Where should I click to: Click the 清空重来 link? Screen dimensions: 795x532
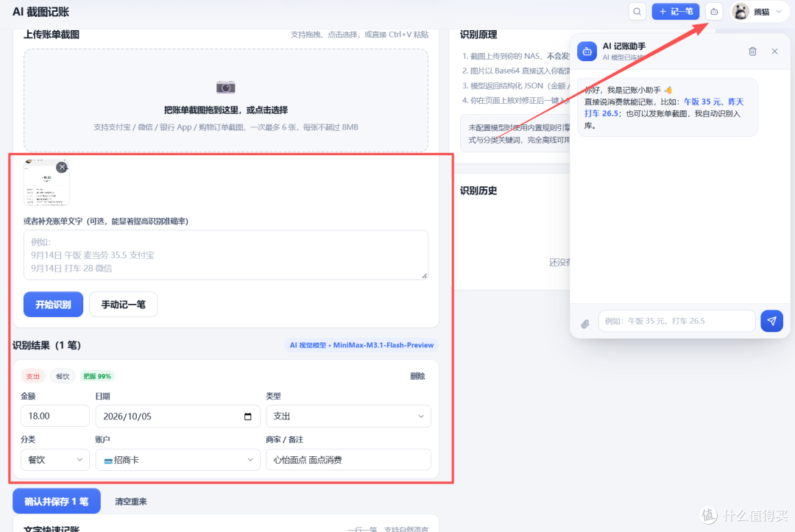pyautogui.click(x=131, y=502)
